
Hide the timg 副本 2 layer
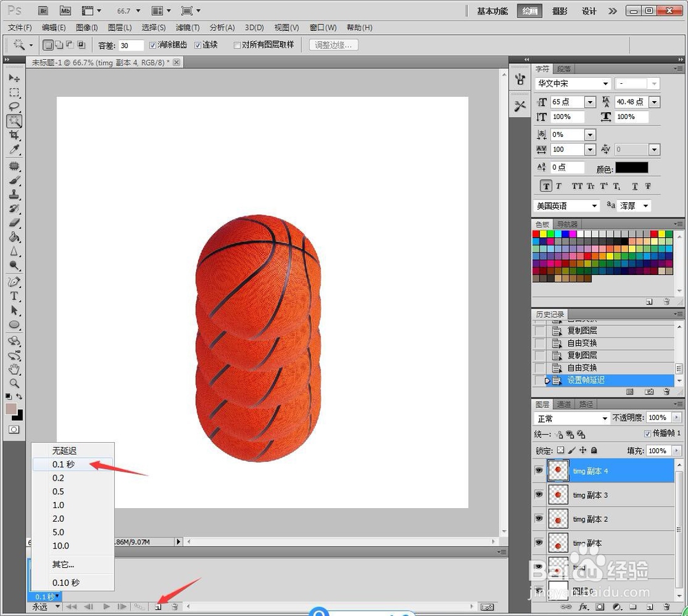coord(539,518)
